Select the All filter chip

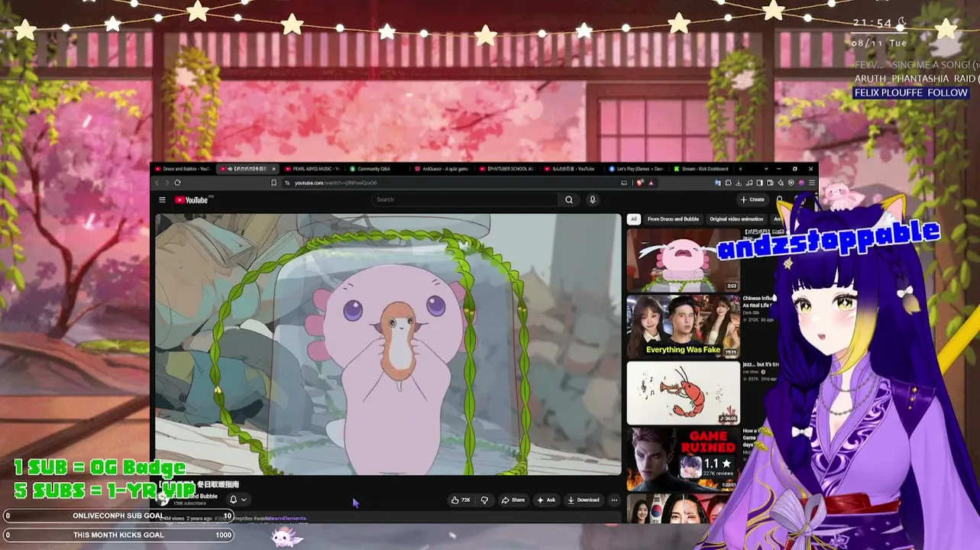pyautogui.click(x=633, y=219)
